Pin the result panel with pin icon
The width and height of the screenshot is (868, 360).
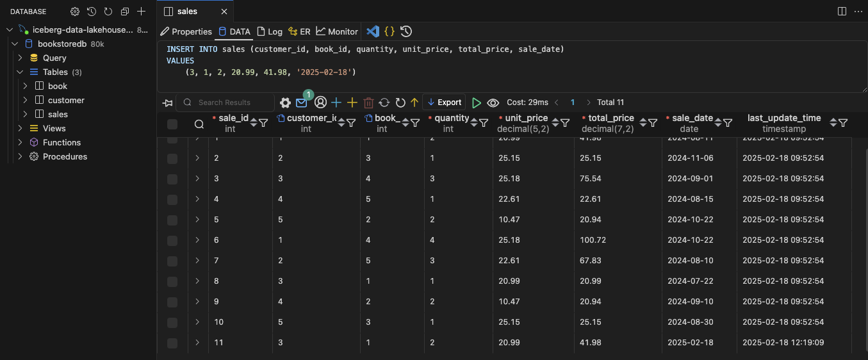168,102
